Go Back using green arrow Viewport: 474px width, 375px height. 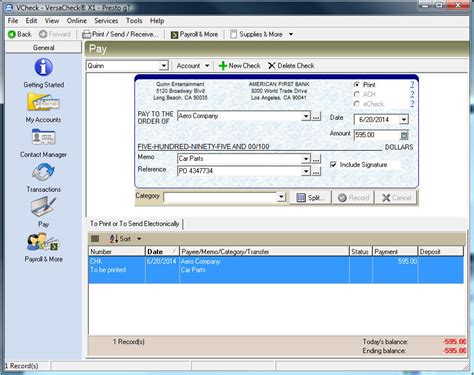click(20, 34)
